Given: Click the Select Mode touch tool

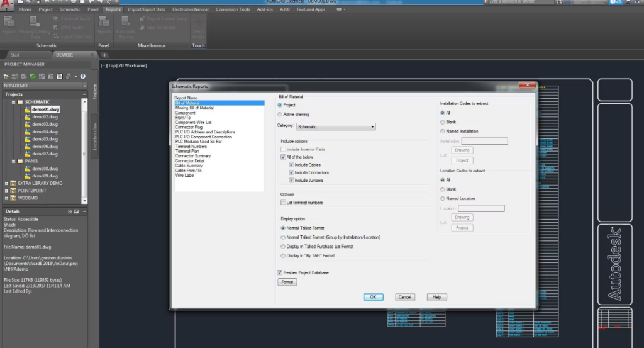Looking at the screenshot, I should [198, 28].
